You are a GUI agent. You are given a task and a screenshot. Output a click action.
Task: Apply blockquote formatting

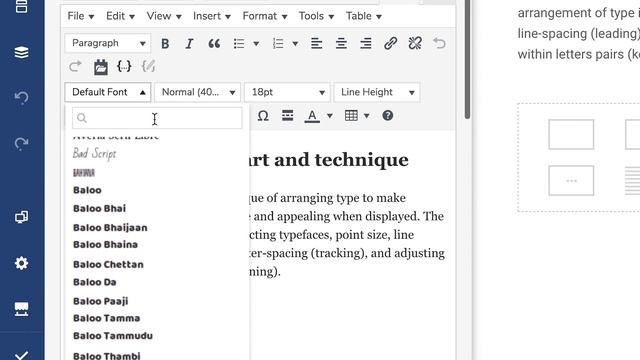click(214, 43)
